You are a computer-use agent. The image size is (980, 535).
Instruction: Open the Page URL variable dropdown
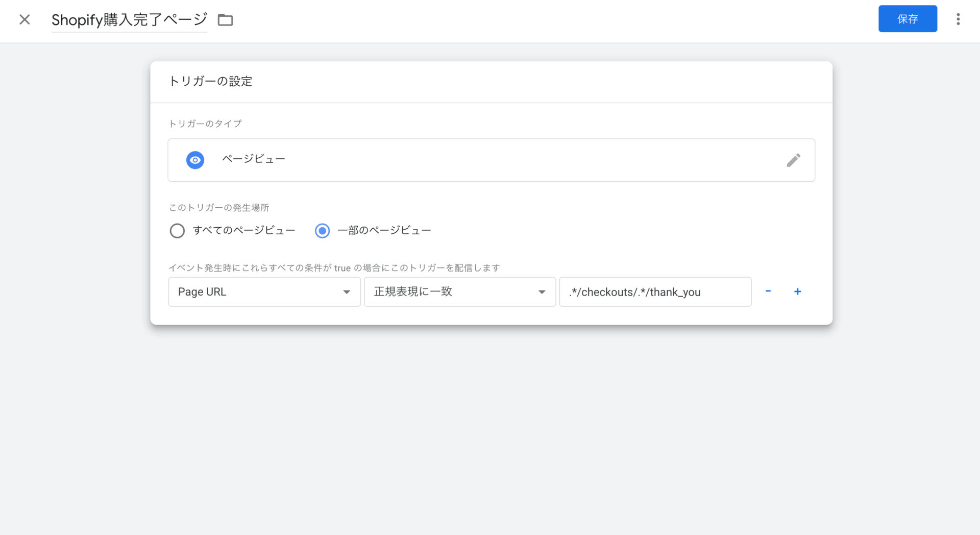[264, 292]
